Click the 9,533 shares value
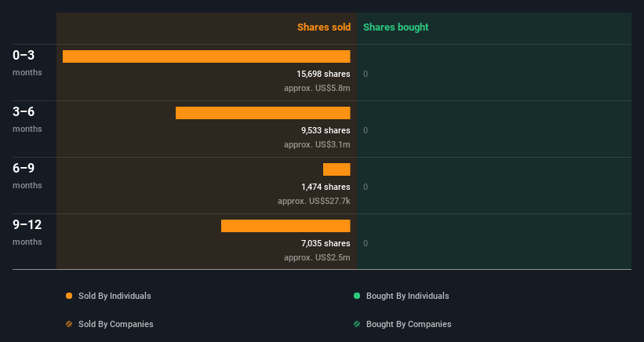Viewport: 644px width, 342px height. 326,130
